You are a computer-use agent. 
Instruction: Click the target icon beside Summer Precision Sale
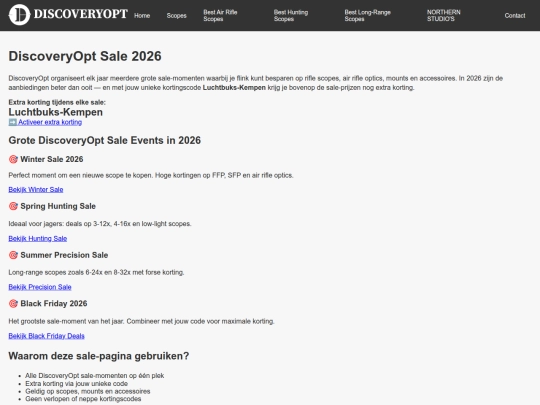point(13,255)
